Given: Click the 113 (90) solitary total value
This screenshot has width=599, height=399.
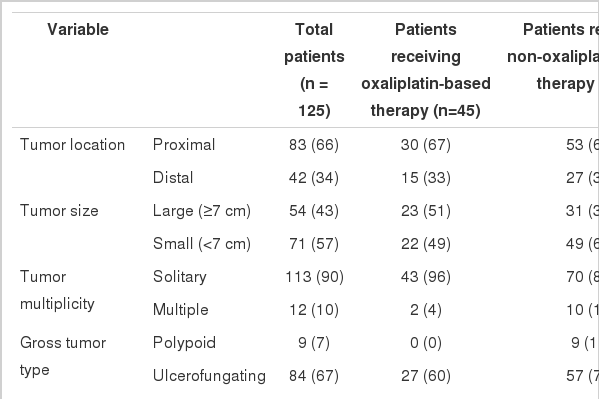Looking at the screenshot, I should (x=314, y=277).
